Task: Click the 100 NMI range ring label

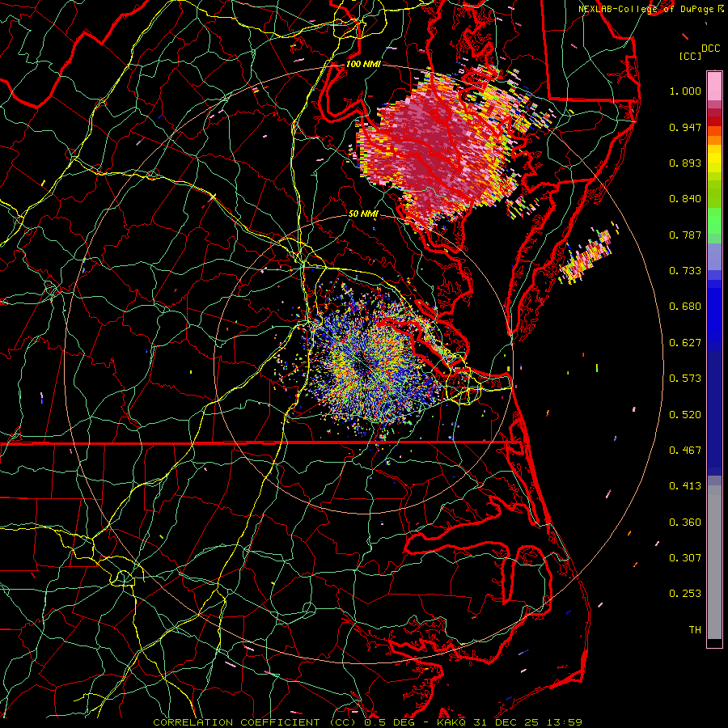Action: (363, 64)
